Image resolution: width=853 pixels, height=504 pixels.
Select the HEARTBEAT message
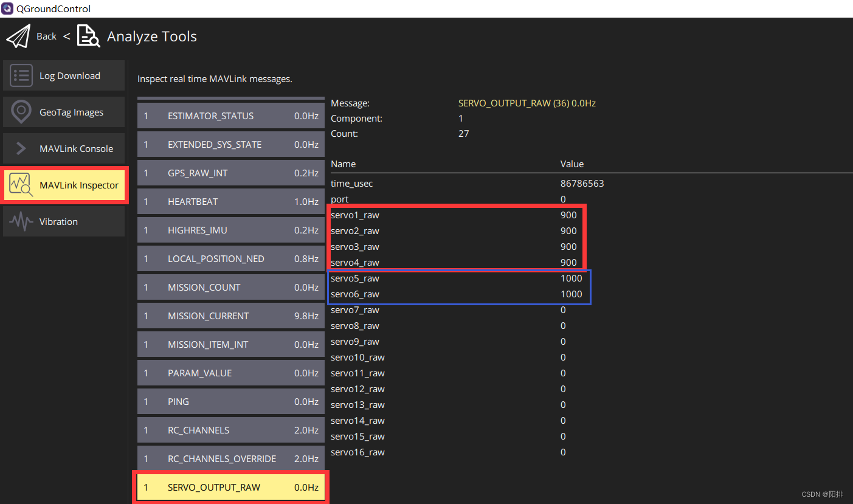pos(231,202)
